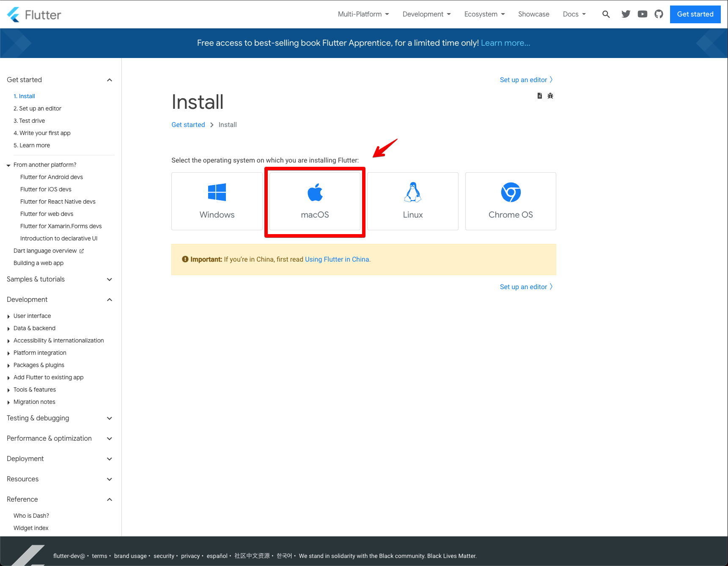
Task: Click top Set up an editor link
Action: click(x=526, y=80)
